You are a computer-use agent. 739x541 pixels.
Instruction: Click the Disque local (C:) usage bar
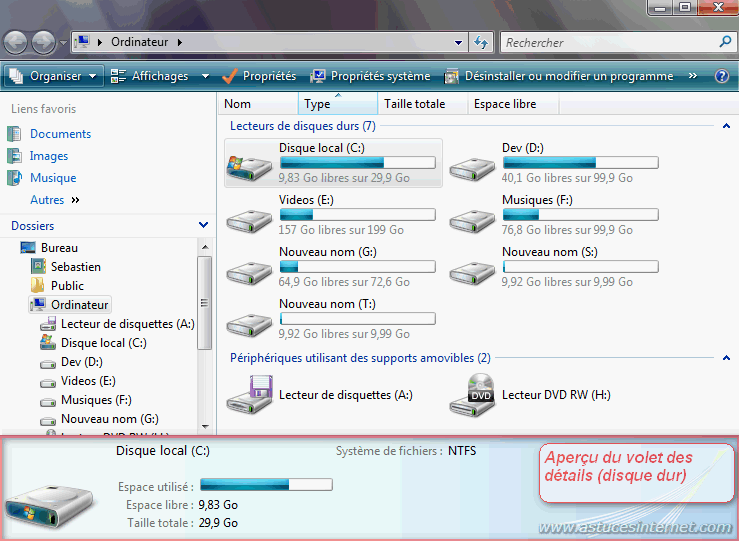(358, 163)
